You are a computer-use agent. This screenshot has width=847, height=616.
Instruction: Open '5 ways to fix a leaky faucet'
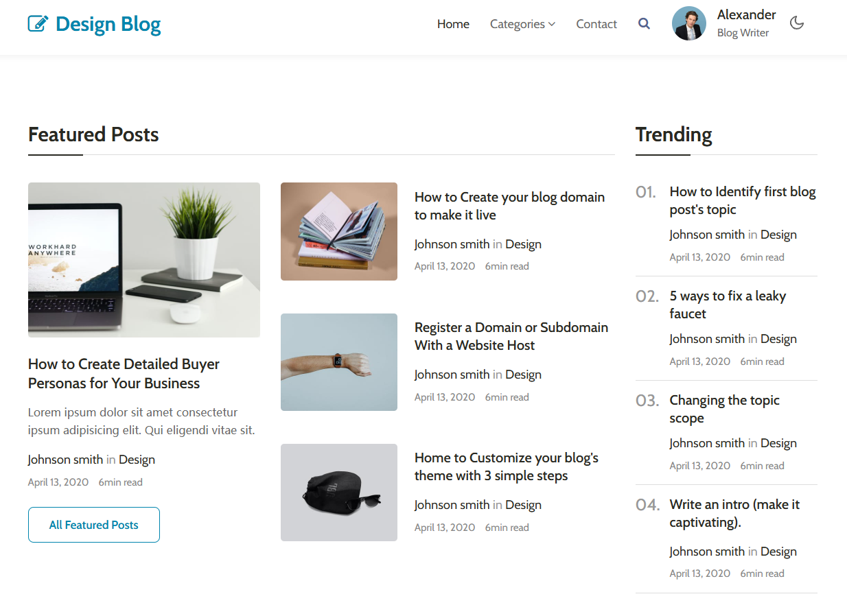click(728, 305)
